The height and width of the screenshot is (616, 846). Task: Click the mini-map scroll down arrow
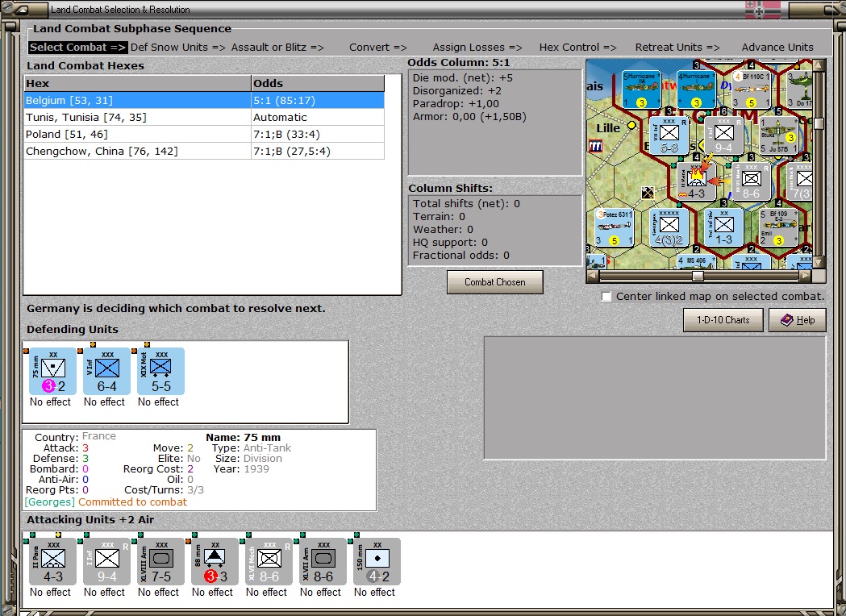coord(819,262)
